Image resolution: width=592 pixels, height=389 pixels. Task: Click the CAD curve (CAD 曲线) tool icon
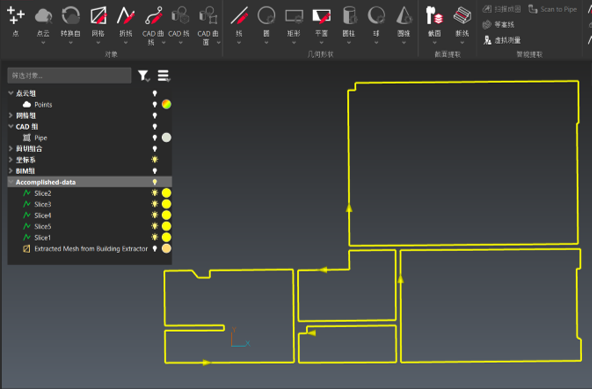tap(153, 15)
